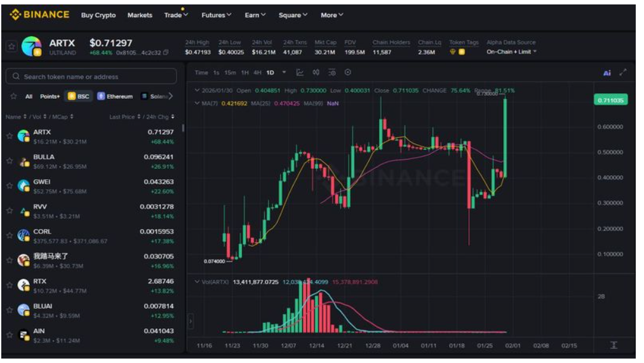
Task: Click the token tag badge icon
Action: [453, 52]
